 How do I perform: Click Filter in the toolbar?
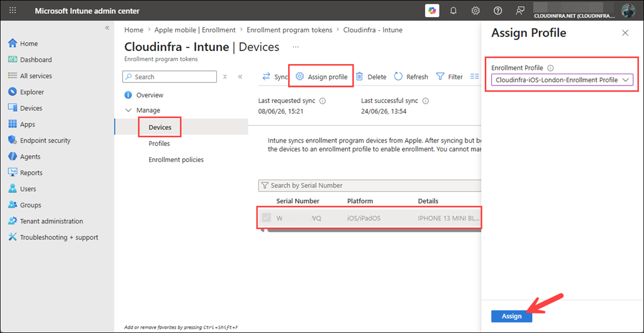[x=449, y=77]
